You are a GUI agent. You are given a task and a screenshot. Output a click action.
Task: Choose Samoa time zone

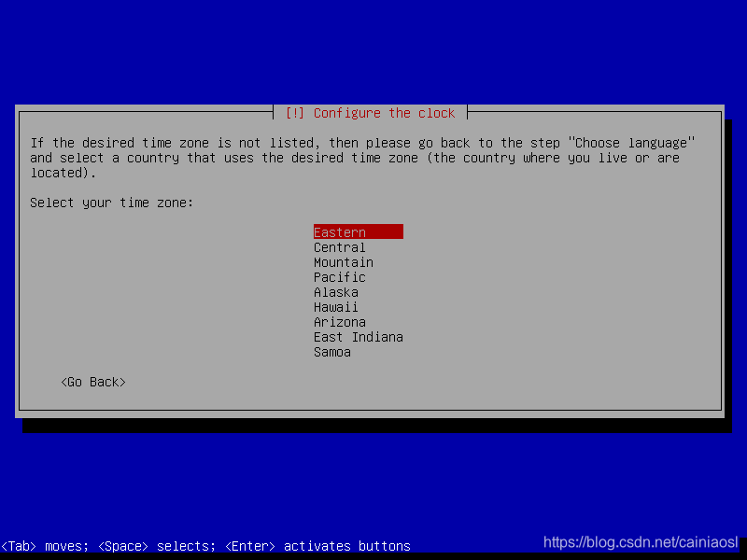tap(332, 352)
